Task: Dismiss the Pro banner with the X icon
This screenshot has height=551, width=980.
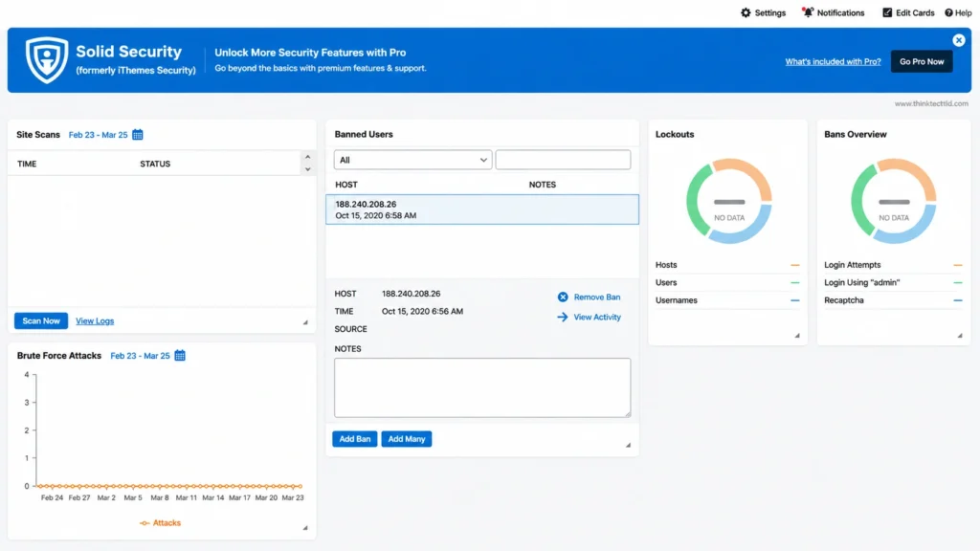Action: click(959, 40)
